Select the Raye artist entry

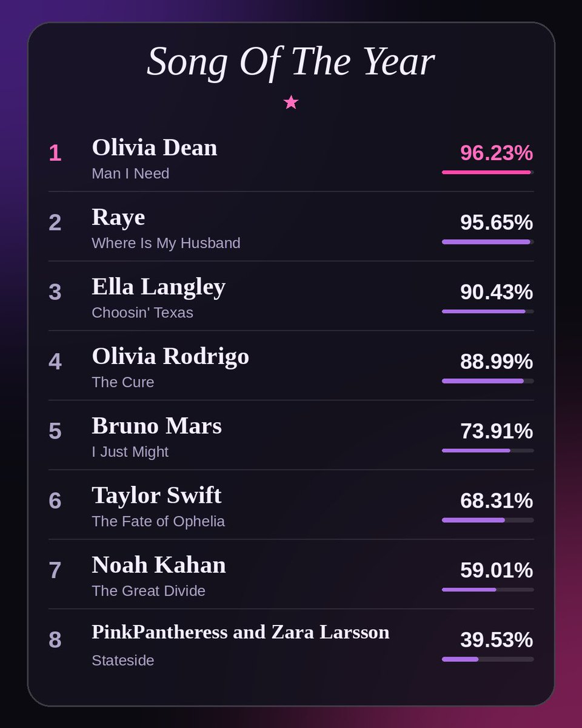(118, 217)
